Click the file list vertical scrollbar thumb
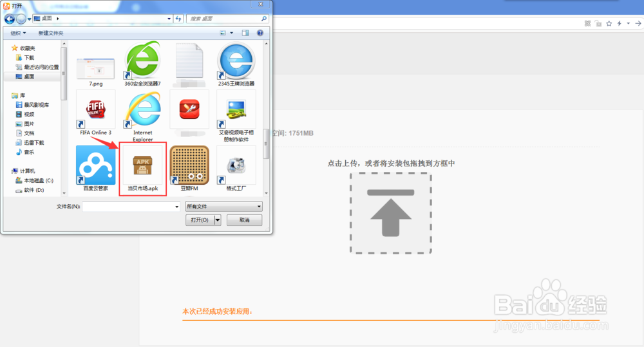Image resolution: width=644 pixels, height=347 pixels. tap(266, 144)
